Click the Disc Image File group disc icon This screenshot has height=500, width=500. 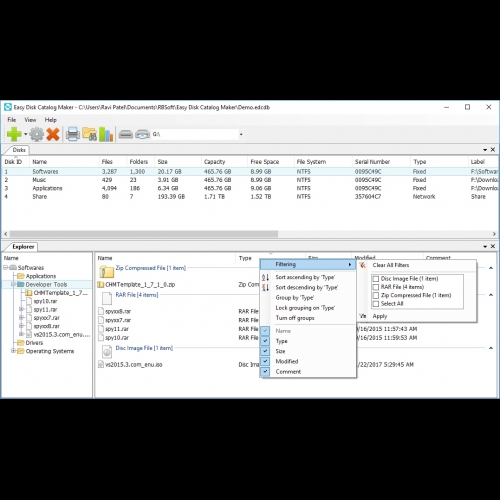pyautogui.click(x=107, y=351)
